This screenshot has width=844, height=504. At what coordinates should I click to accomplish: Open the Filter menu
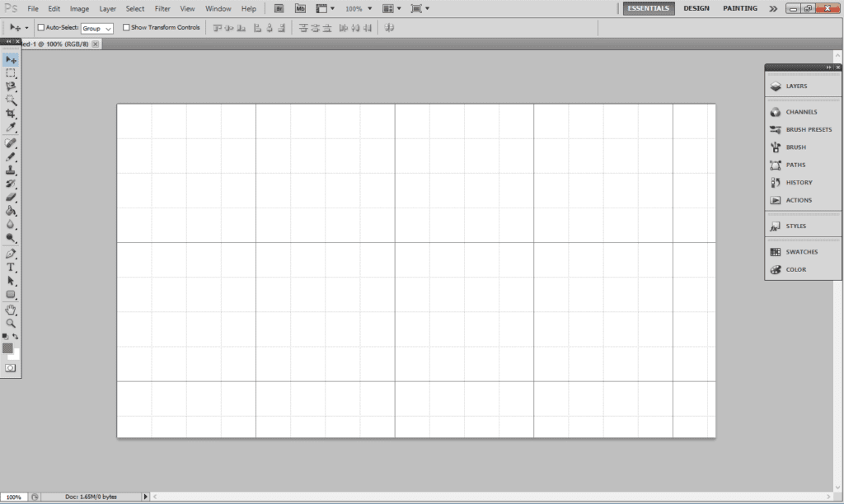[162, 8]
